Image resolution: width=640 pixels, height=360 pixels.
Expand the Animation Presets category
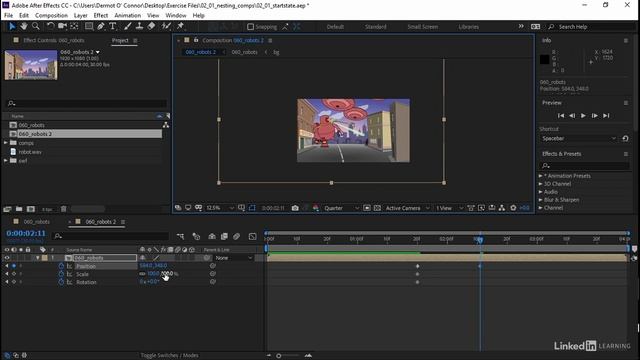click(x=540, y=176)
